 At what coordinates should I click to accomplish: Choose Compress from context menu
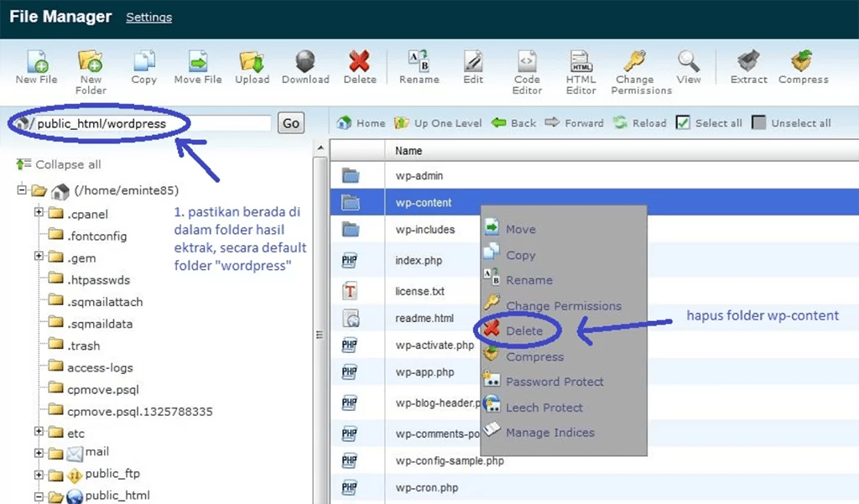coord(523,356)
